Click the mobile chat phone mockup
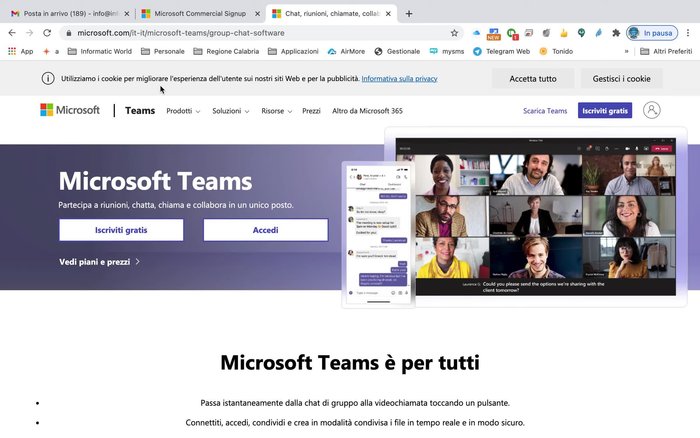The height and width of the screenshot is (438, 700). pos(378,234)
